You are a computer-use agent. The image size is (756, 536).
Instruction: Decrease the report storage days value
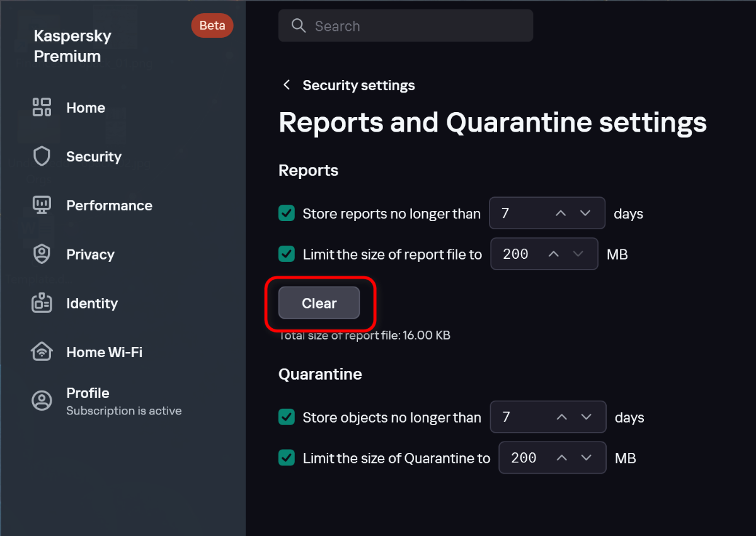click(585, 213)
